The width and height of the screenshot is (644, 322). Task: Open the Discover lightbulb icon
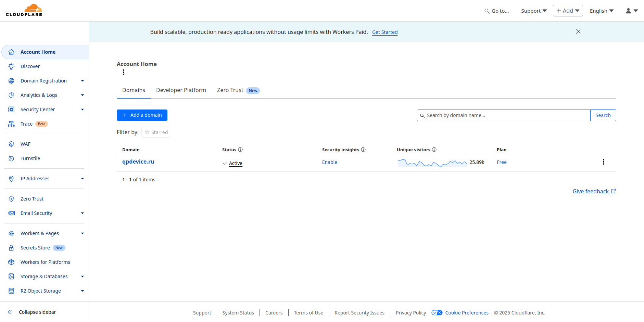(11, 66)
